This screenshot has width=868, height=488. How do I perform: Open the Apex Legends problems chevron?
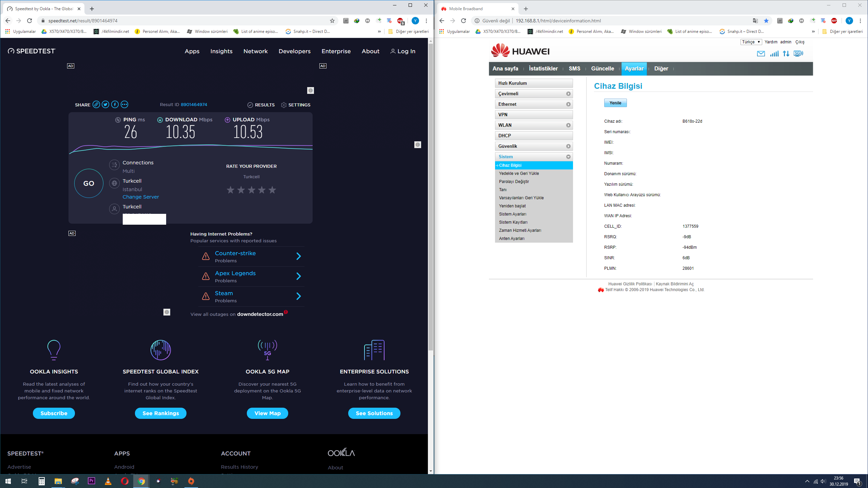(299, 276)
